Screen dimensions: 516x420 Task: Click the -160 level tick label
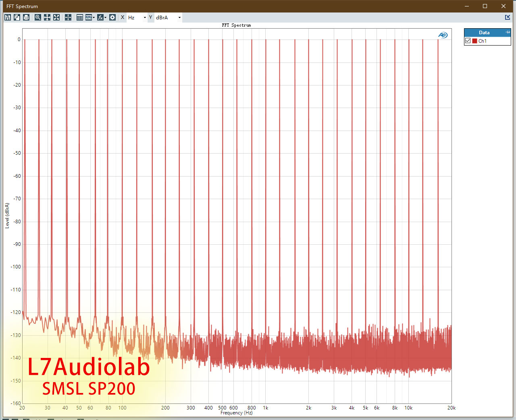click(x=16, y=403)
